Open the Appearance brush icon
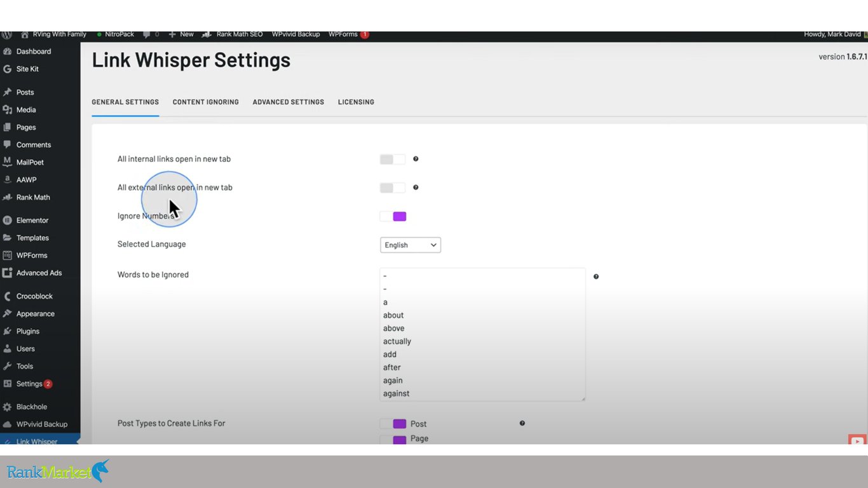This screenshot has height=488, width=868. point(7,314)
